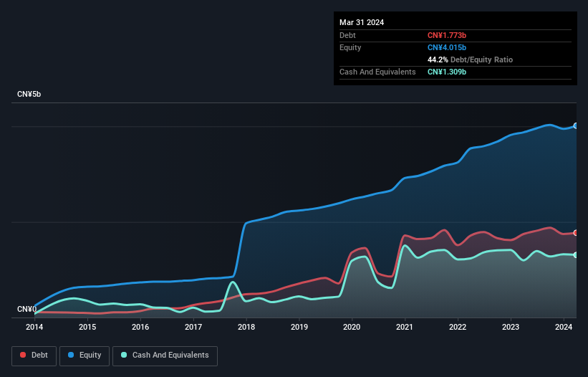Click the 2022 x-axis label
Viewport: 588px width, 377px height.
point(458,327)
